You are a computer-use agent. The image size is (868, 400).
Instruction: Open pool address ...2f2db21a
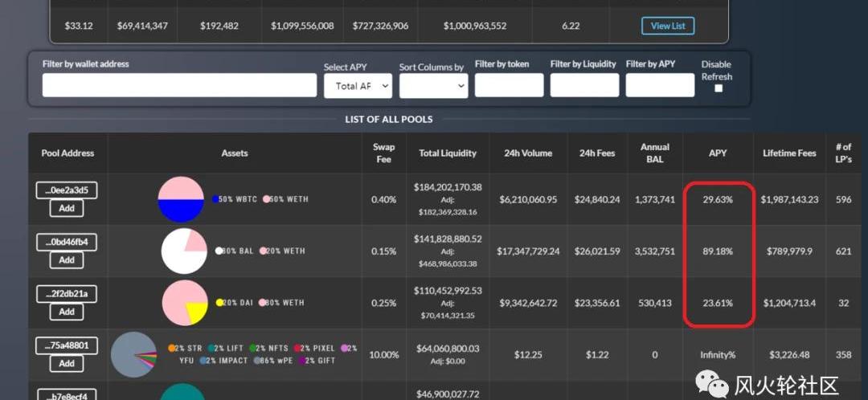pyautogui.click(x=67, y=294)
